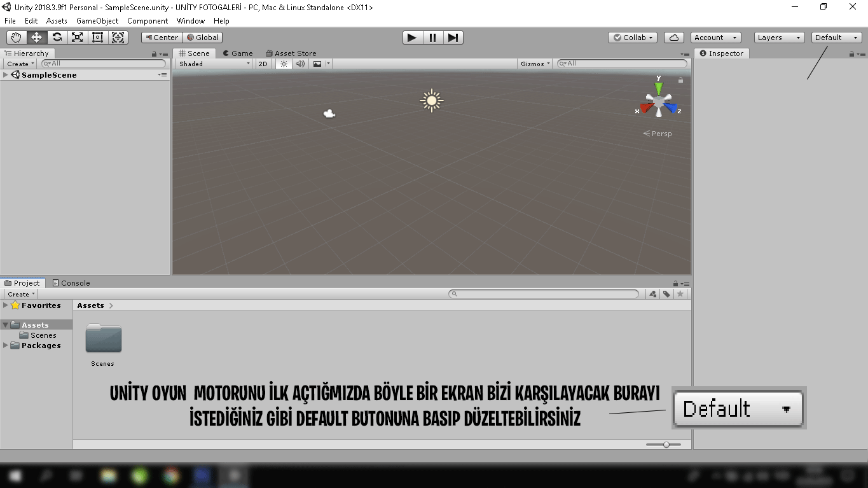Open the scene effects dropdown arrow
Viewport: 868px width, 488px height.
pyautogui.click(x=328, y=64)
